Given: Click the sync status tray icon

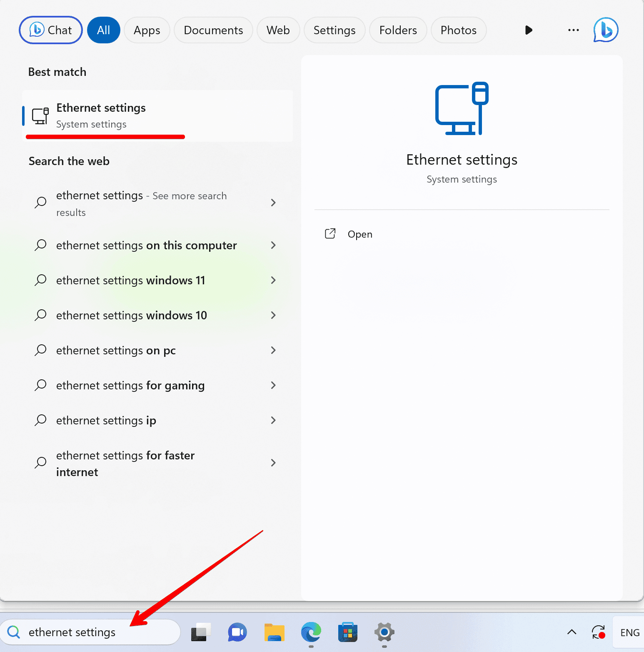Looking at the screenshot, I should (599, 632).
